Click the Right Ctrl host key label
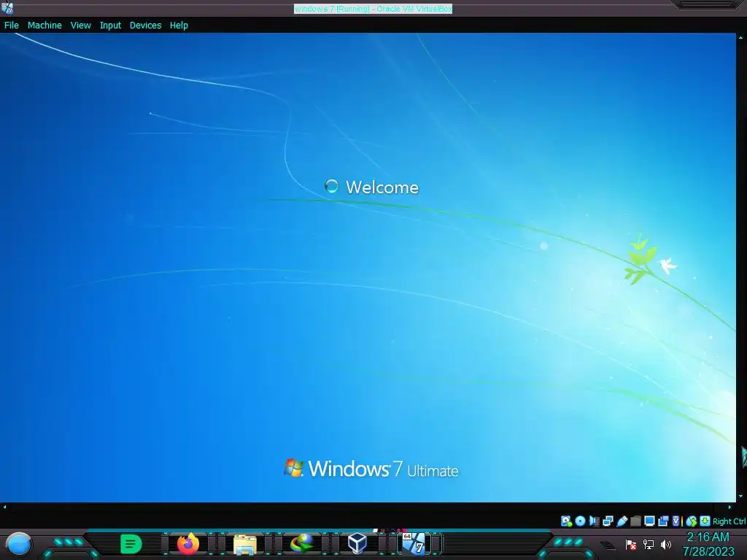 (729, 521)
